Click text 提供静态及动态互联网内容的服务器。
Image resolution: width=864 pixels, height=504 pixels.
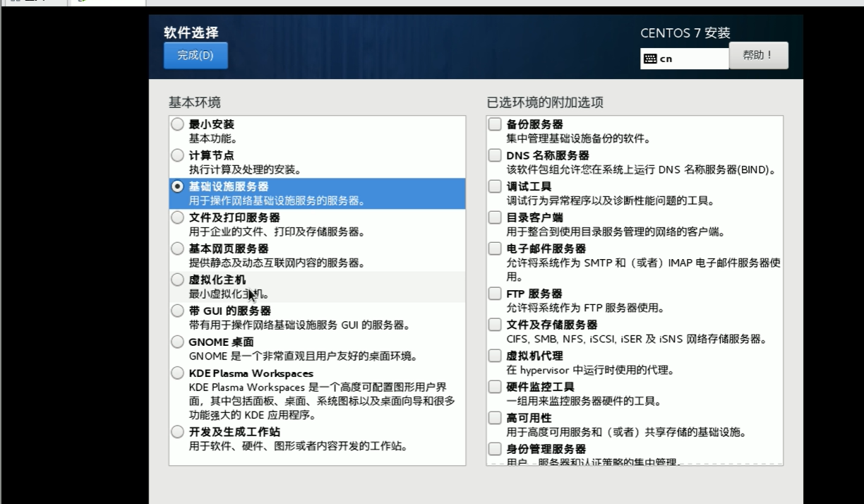pos(277,263)
